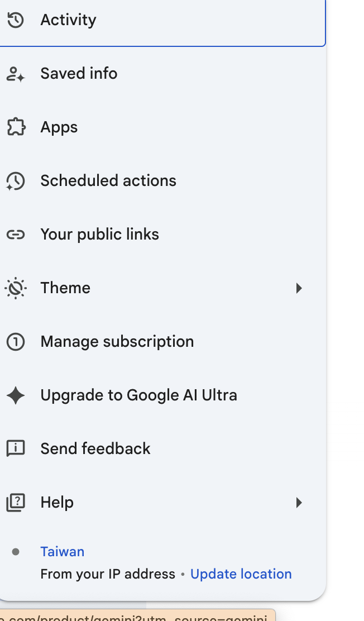
Task: Click the Update location link
Action: (241, 574)
